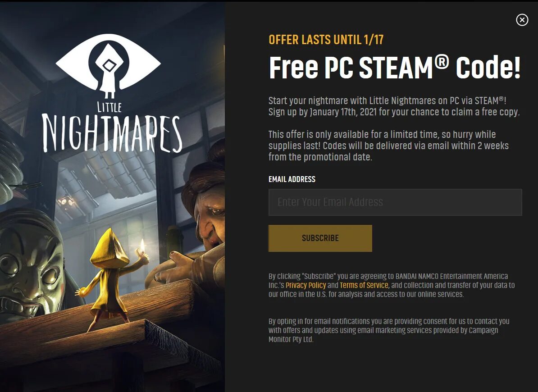Viewport: 538px width, 392px height.
Task: Click the Enter Your Email Address field
Action: click(395, 202)
